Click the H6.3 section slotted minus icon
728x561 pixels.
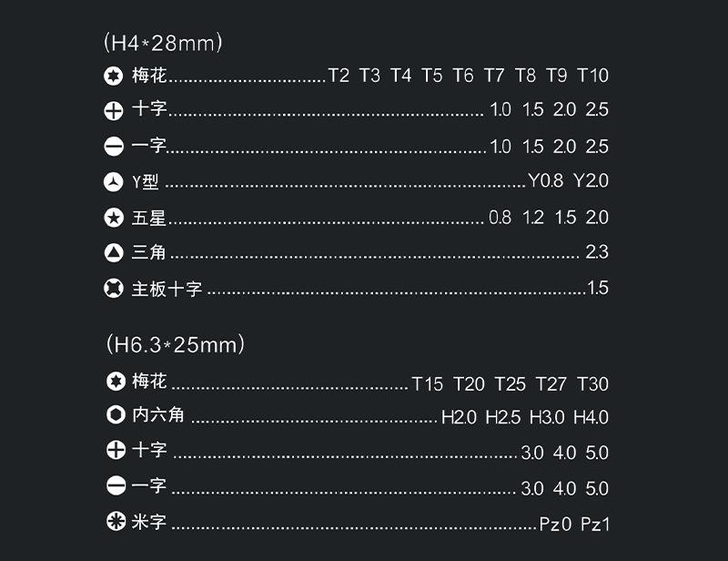116,485
